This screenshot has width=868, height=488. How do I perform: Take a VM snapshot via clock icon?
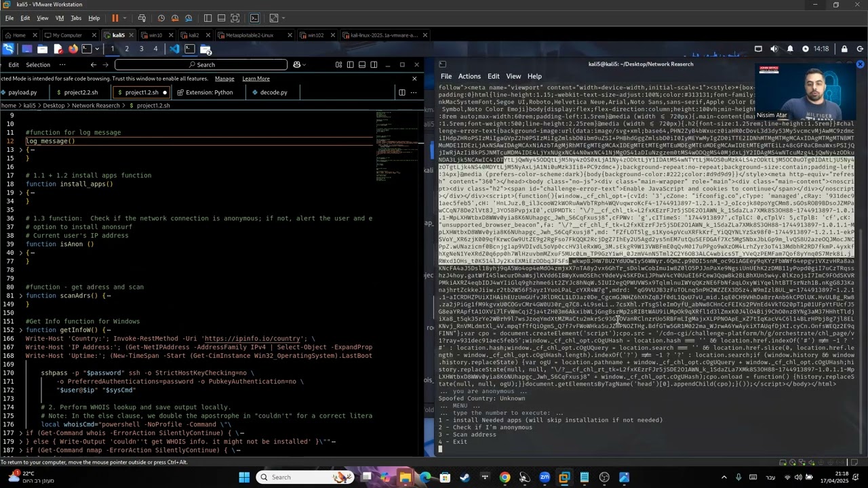(161, 18)
